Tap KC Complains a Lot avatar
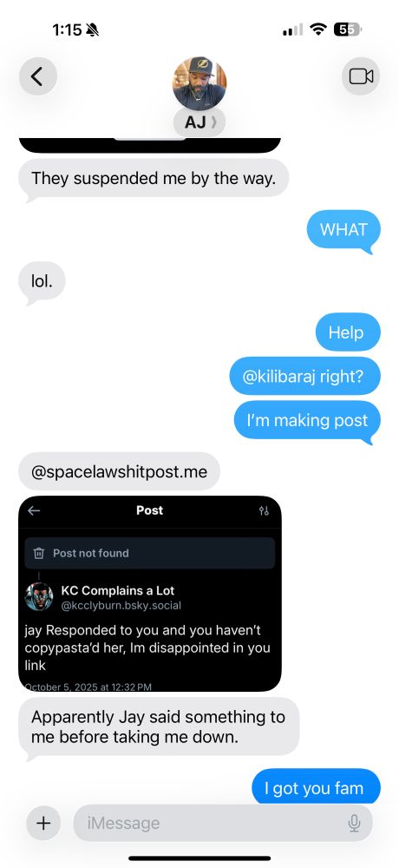 (x=39, y=597)
